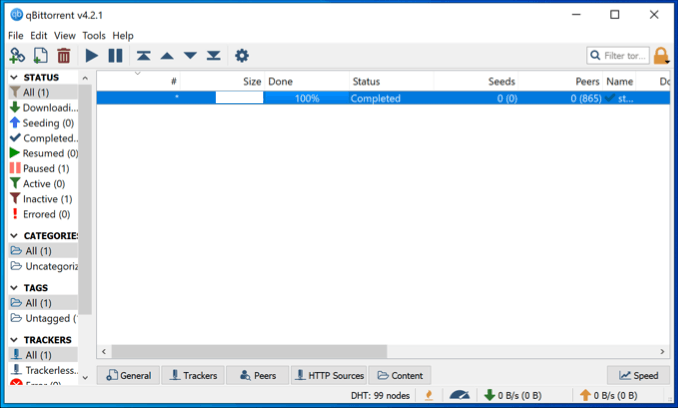Open Options with the gear icon
Viewport: 678px width, 408px height.
[242, 56]
